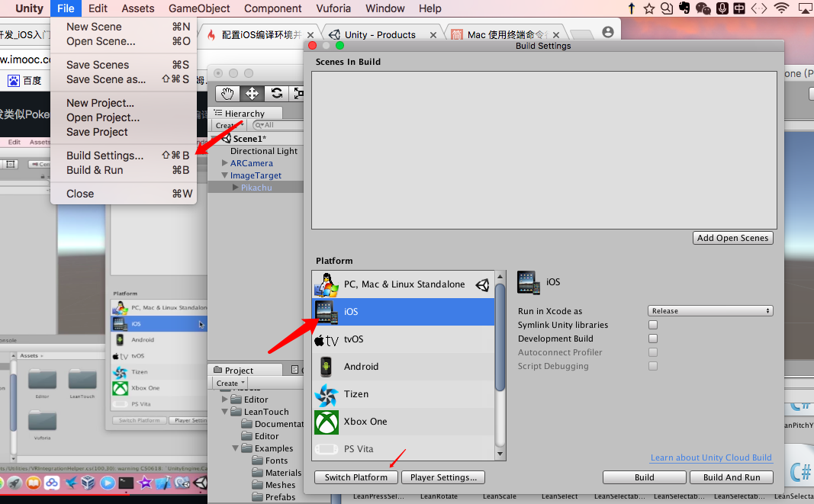This screenshot has height=504, width=814.
Task: Expand the Pikachu hierarchy item
Action: [x=235, y=188]
